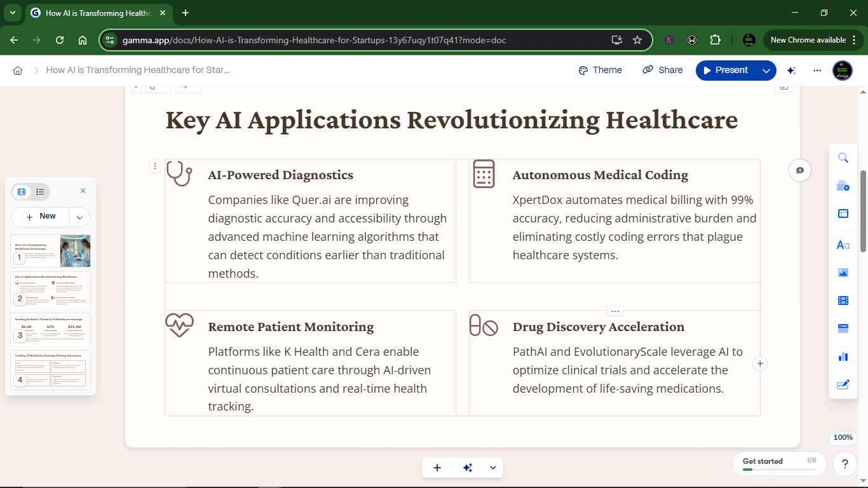Click the AI sparkle icon in the top bar
868x488 pixels.
tap(792, 71)
